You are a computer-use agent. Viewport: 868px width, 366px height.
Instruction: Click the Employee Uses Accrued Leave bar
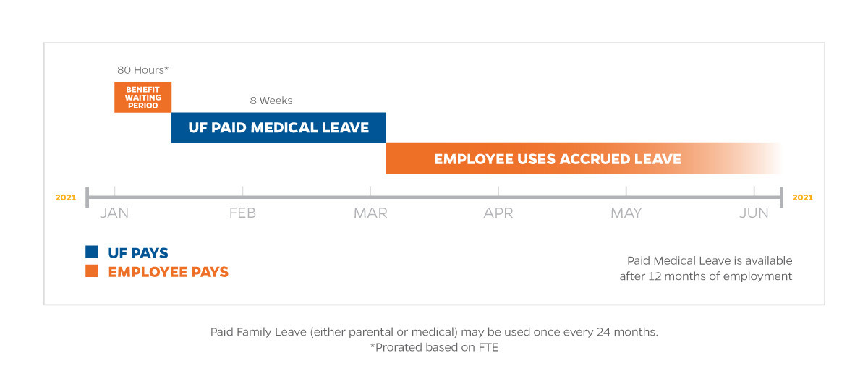point(584,158)
